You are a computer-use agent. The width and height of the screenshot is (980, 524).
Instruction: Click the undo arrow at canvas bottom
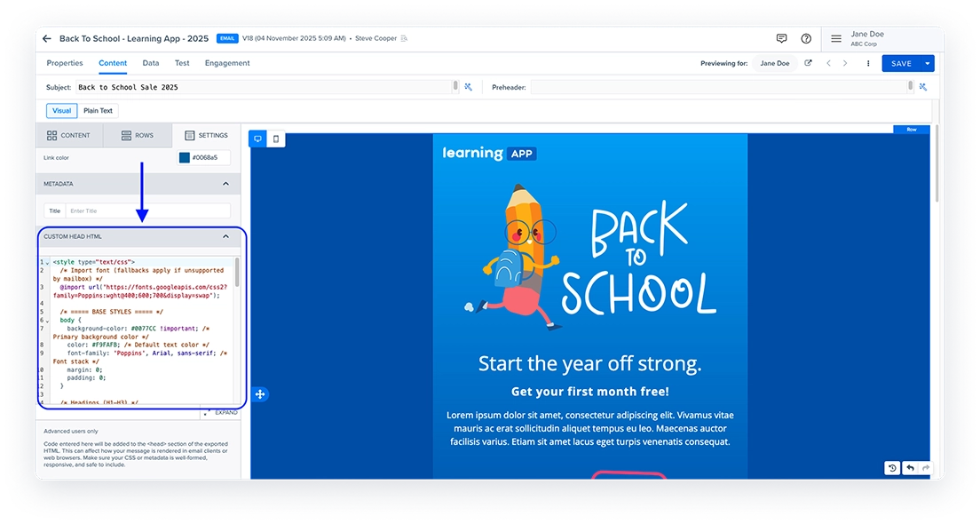click(x=909, y=468)
